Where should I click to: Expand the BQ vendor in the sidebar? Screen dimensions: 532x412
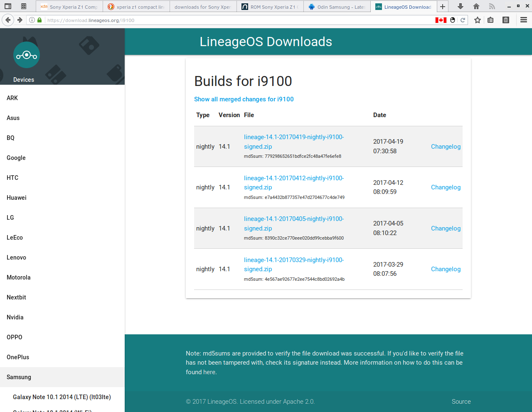tap(62, 138)
